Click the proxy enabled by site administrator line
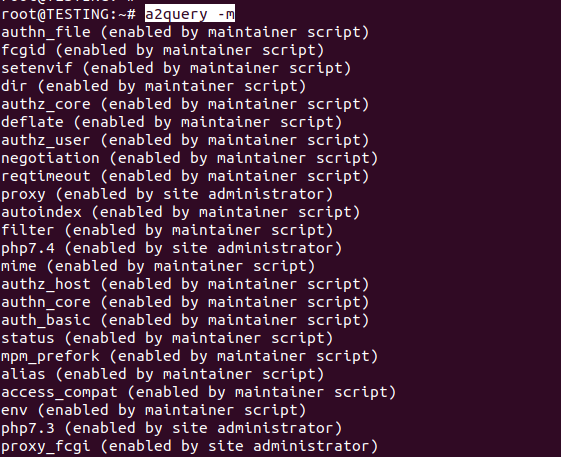 point(167,194)
